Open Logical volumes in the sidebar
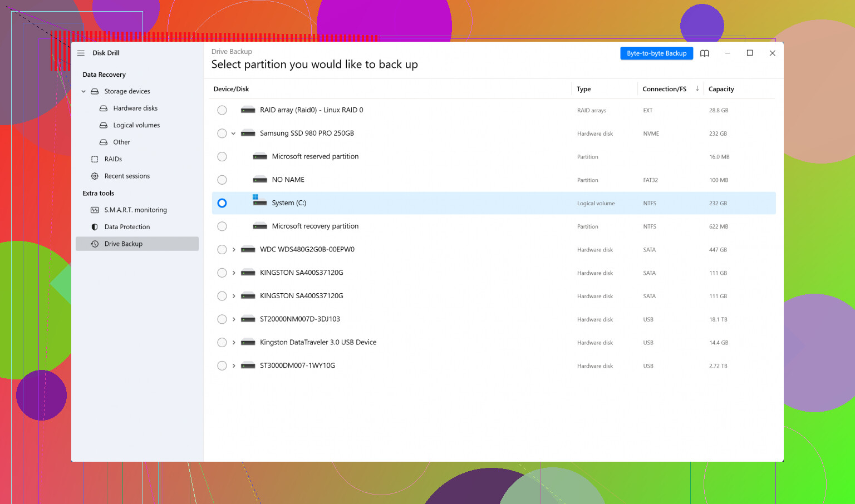This screenshot has height=504, width=855. (136, 125)
